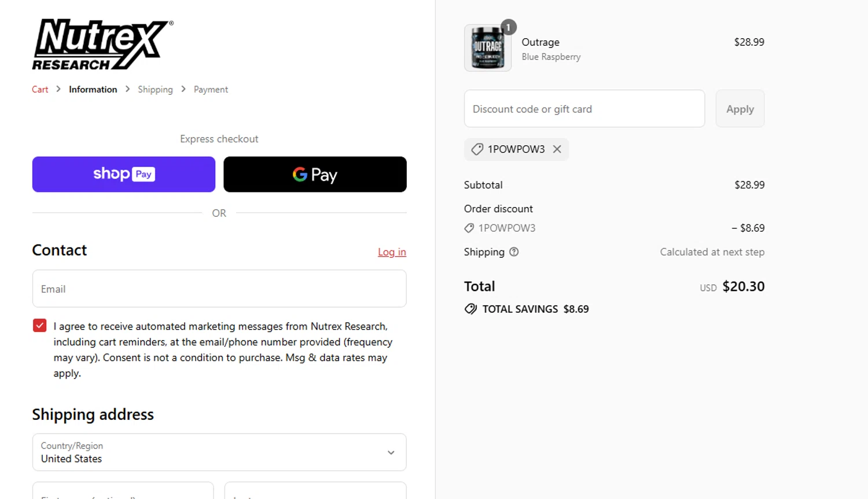The image size is (868, 499).
Task: Click the Apply discount button
Action: [x=740, y=109]
